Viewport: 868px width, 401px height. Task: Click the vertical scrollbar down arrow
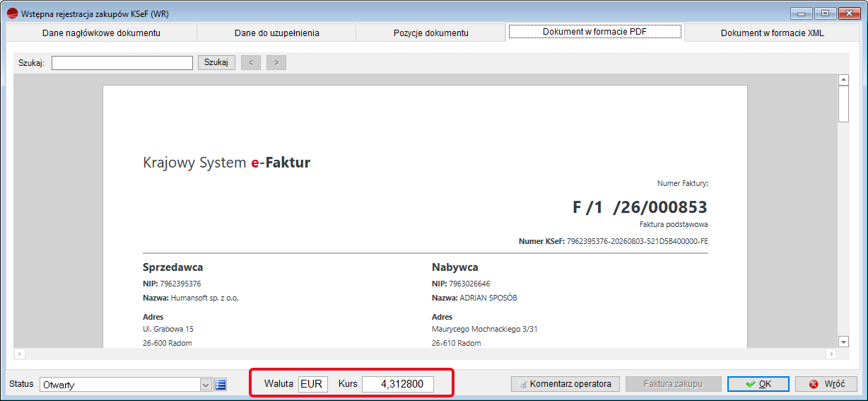[843, 342]
